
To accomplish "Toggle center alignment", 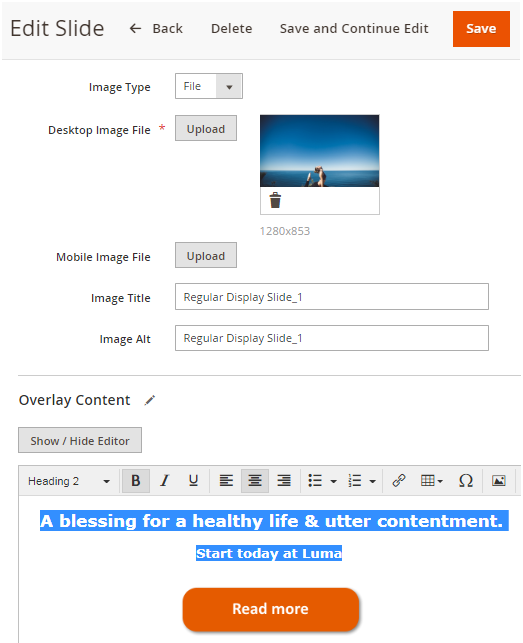I will pos(255,481).
